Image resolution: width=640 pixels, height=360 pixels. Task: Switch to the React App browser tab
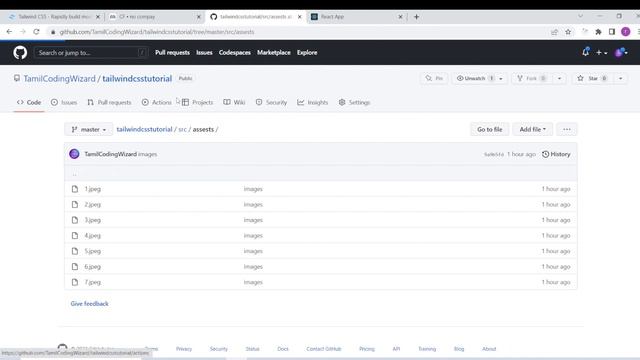coord(356,17)
